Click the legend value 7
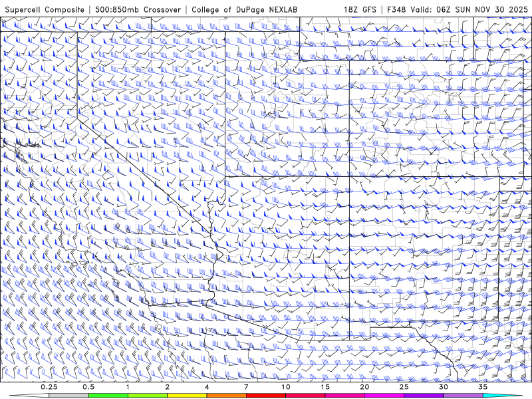This screenshot has height=399, width=532. (x=246, y=387)
